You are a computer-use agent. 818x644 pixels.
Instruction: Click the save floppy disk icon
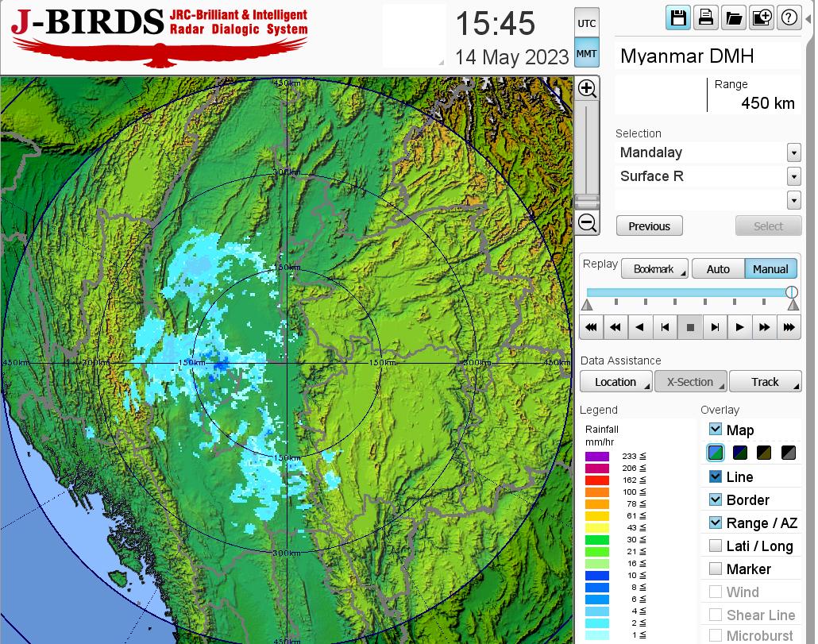pos(678,18)
